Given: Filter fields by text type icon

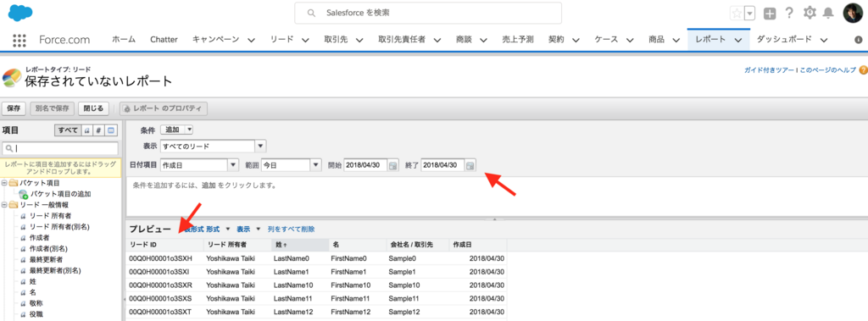Looking at the screenshot, I should [x=86, y=130].
